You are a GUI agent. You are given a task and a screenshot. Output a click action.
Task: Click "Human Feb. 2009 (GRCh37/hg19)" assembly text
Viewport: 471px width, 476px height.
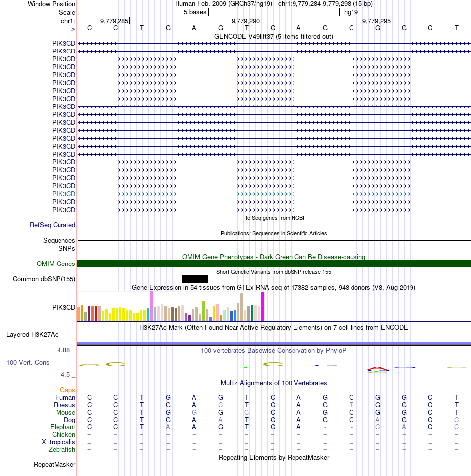(223, 4)
